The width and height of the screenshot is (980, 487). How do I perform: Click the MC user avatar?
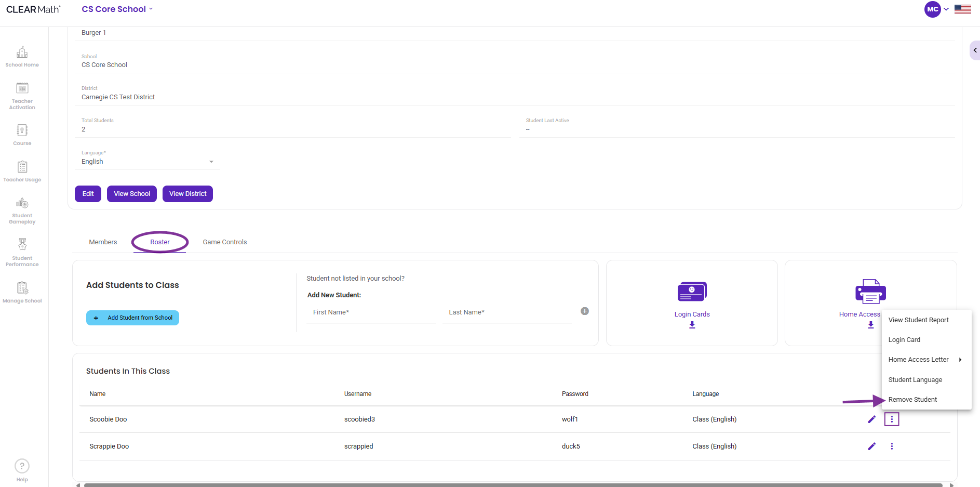point(932,9)
